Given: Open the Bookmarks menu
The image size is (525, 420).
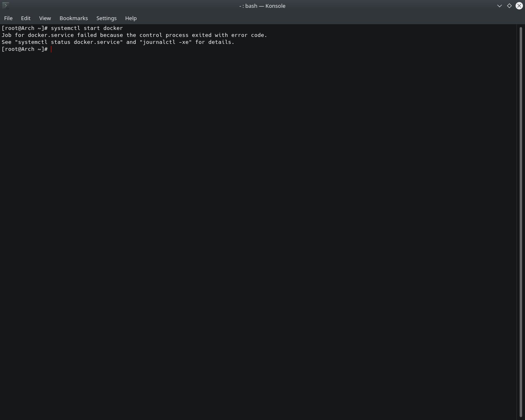Looking at the screenshot, I should (73, 18).
